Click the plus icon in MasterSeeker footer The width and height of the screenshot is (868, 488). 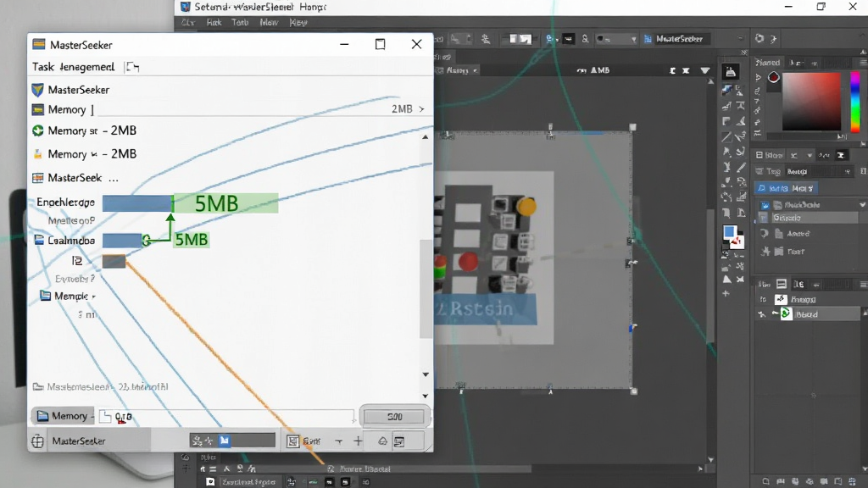[359, 441]
